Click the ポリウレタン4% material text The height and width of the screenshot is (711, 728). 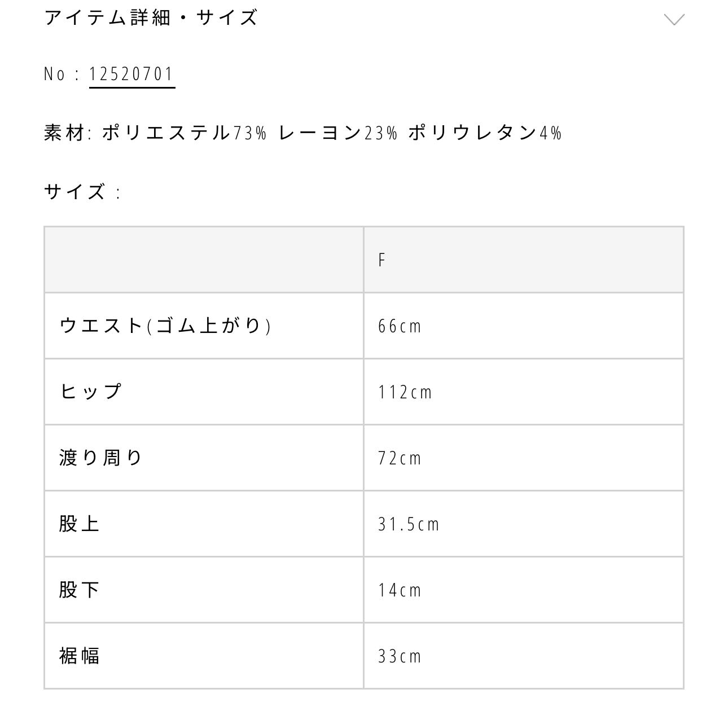click(485, 133)
